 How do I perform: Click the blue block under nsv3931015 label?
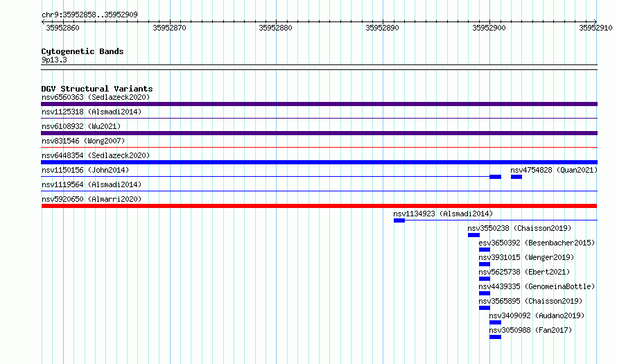click(485, 264)
